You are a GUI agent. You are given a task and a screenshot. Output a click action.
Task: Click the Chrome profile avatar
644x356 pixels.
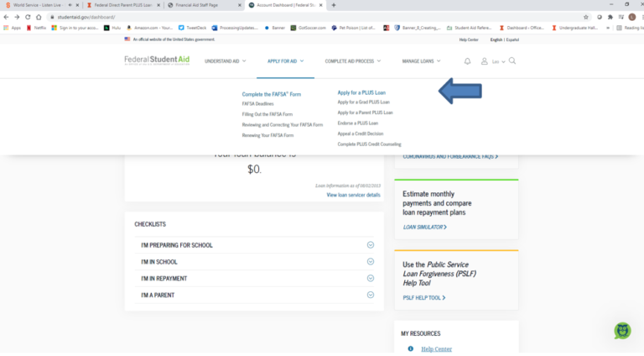(632, 17)
